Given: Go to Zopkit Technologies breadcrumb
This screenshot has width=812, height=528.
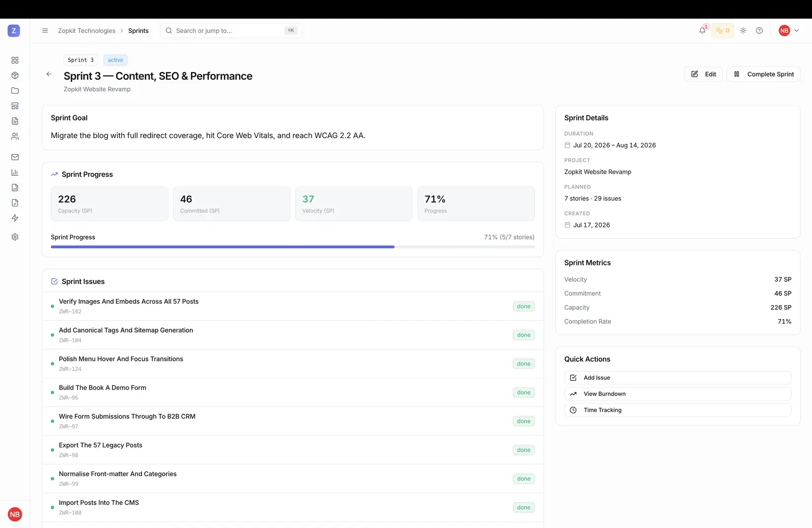Looking at the screenshot, I should [x=87, y=31].
